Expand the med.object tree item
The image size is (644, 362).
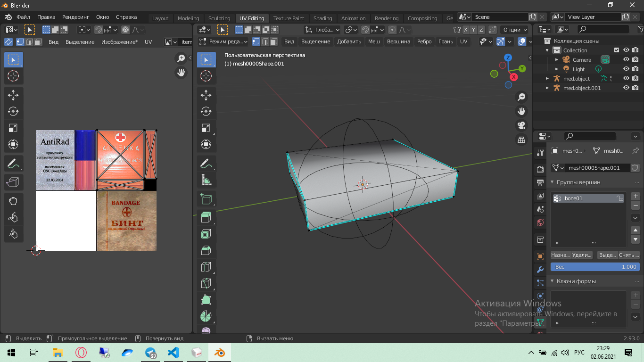pos(547,79)
